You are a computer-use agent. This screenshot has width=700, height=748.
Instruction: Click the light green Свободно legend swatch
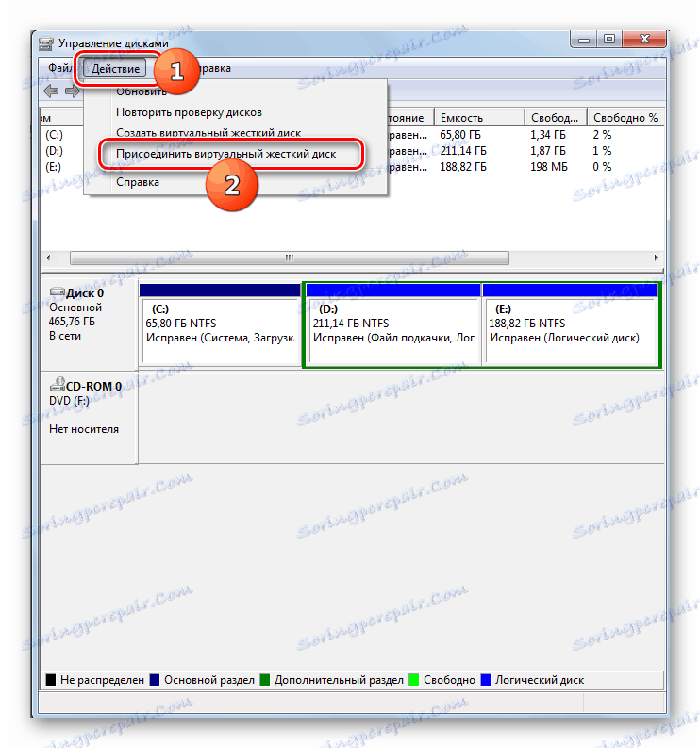[414, 680]
